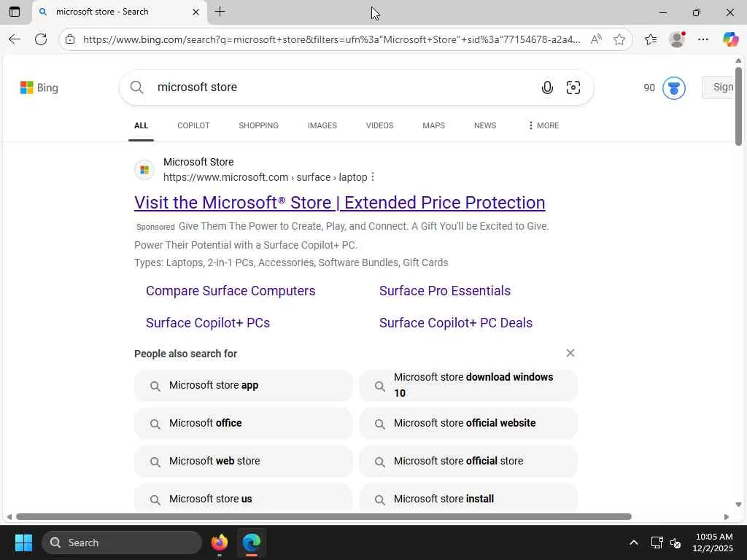Click the vertical scrollbar thumb
This screenshot has height=560, width=747.
coord(738,106)
